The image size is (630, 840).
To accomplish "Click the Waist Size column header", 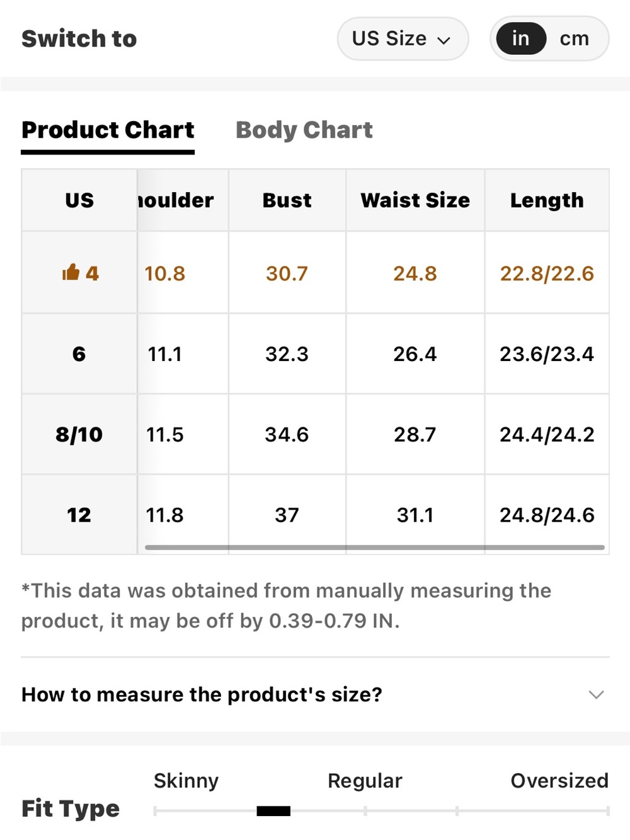I will (x=415, y=200).
